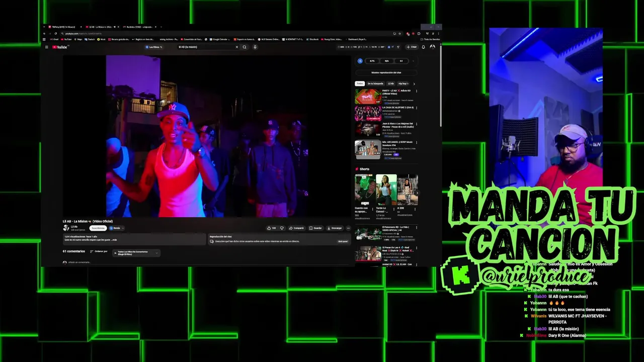Subscribe to Lil Ab channel

tap(98, 228)
